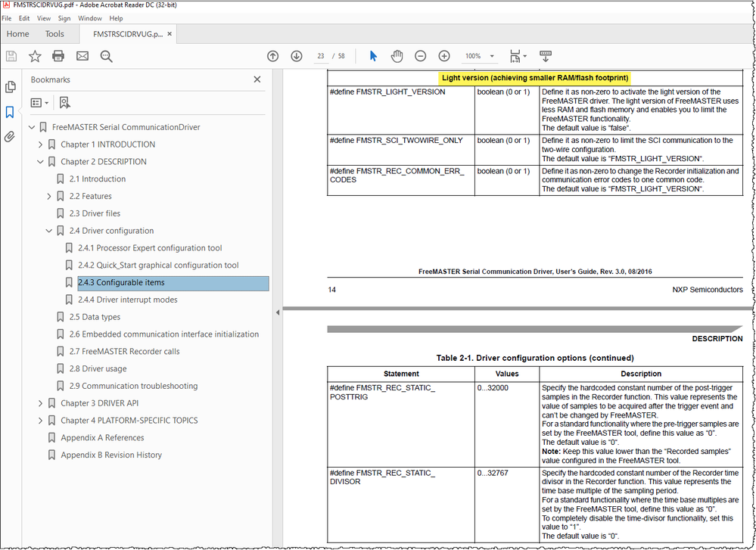Viewport: 756px width, 550px height.
Task: Open Attachments paperclip panel icon
Action: pyautogui.click(x=10, y=137)
